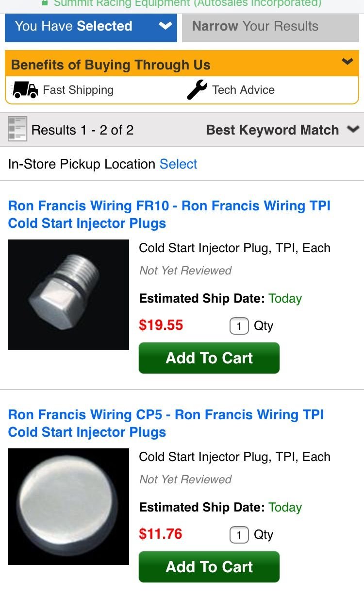Click the Tech Advice benefit text
The height and width of the screenshot is (597, 364).
(x=243, y=90)
